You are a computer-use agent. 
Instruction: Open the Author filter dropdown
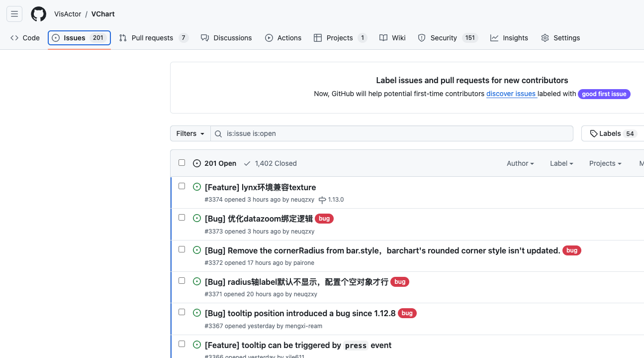520,163
